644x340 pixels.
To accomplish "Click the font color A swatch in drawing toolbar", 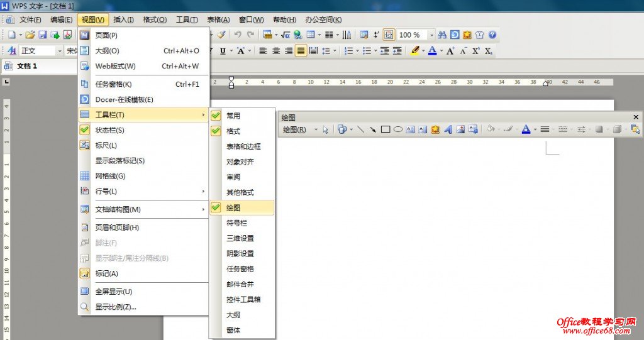I will click(526, 129).
